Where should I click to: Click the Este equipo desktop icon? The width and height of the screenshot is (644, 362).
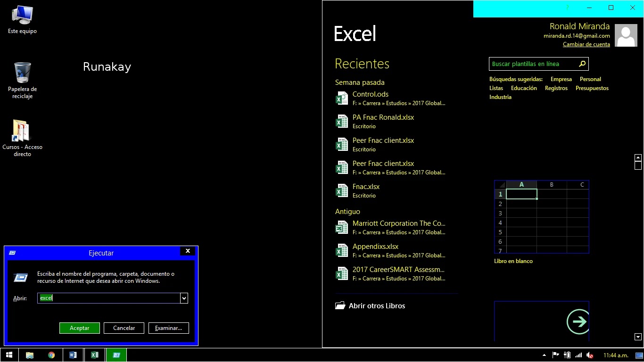coord(22,20)
